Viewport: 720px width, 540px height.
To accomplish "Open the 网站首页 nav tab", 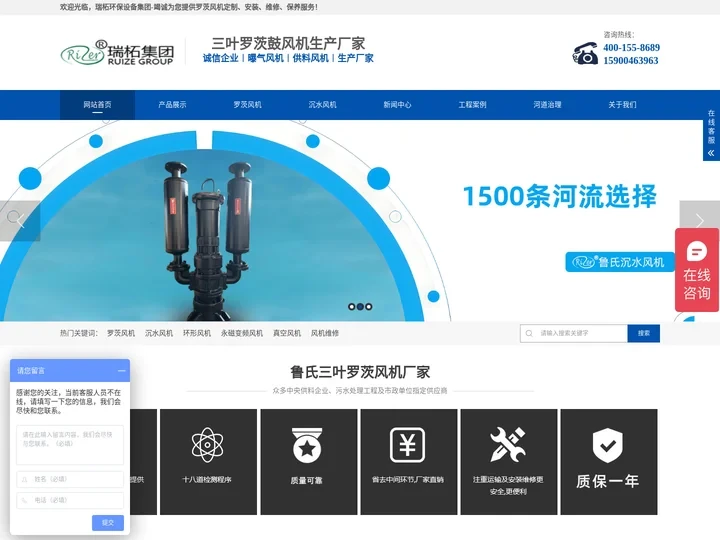I will tap(97, 105).
